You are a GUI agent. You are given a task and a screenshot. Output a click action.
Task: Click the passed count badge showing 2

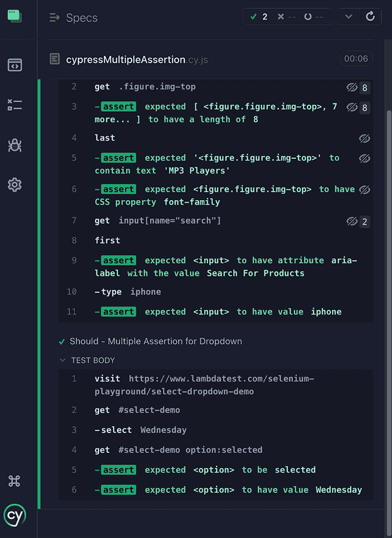point(260,16)
